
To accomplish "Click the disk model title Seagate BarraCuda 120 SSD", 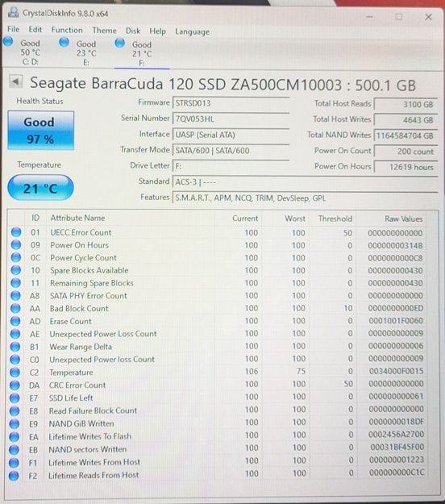I will tap(223, 84).
